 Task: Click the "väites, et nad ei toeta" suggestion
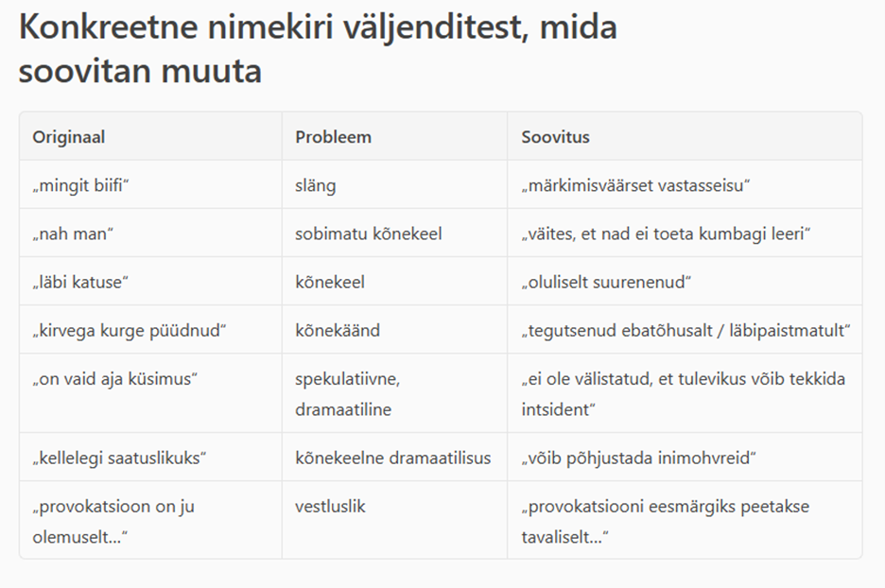tap(666, 233)
